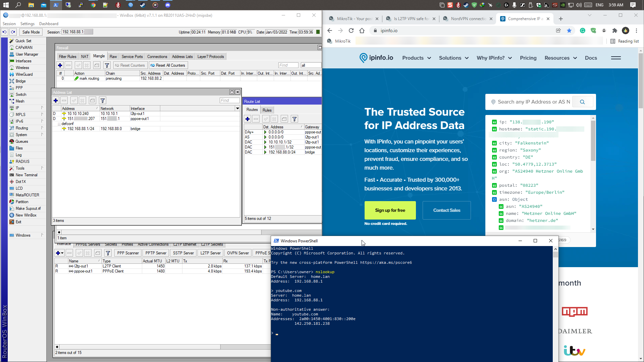Click the Undo arrow in WinBox toolbar
The image size is (644, 362).
coord(4,32)
